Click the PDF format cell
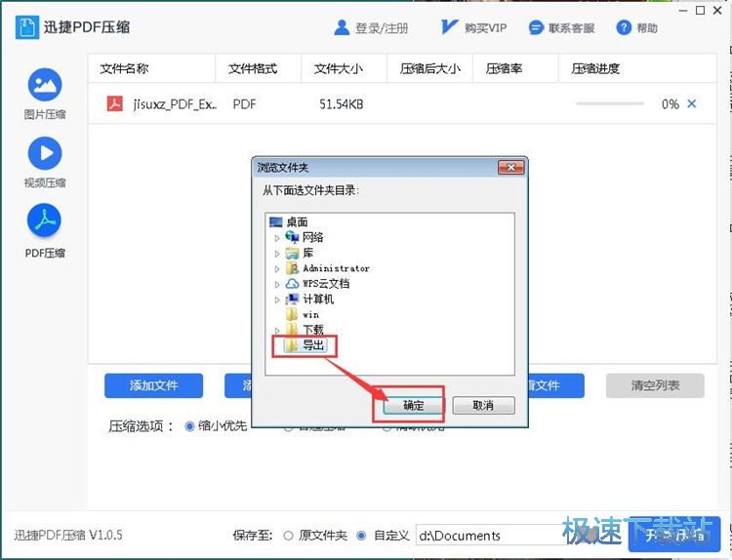The image size is (732, 560). [244, 104]
